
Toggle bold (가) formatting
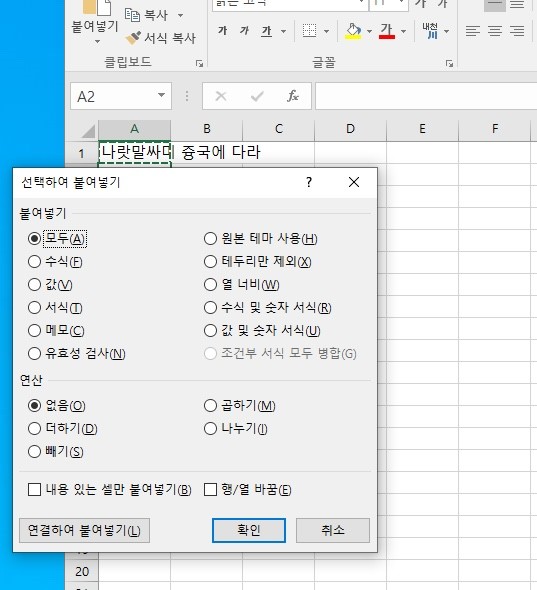(x=222, y=30)
